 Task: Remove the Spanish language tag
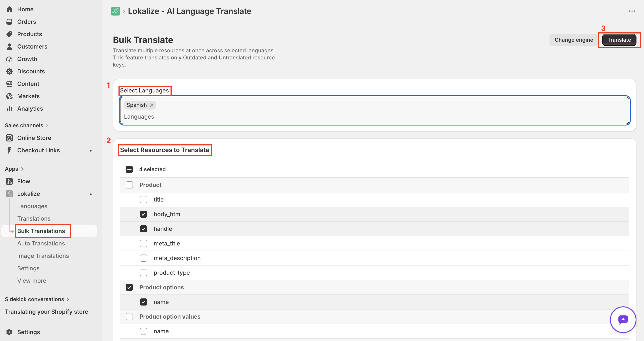pos(151,105)
